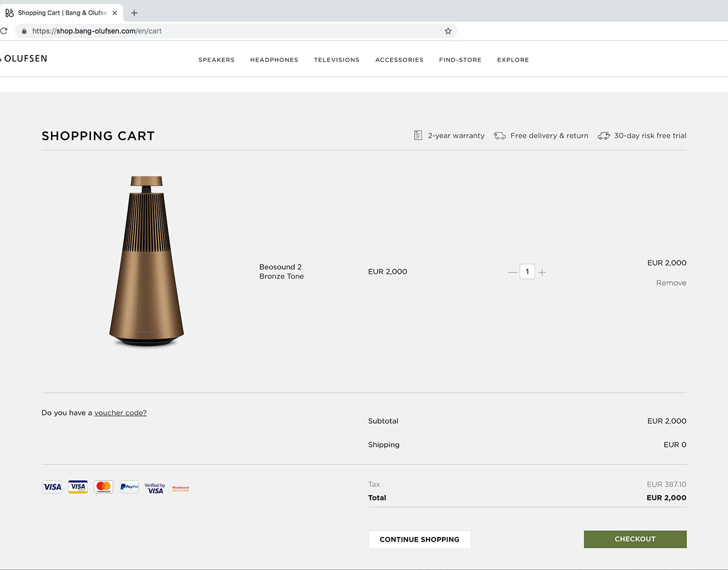
Task: Click the Mastercard SecureCode icon
Action: point(181,489)
